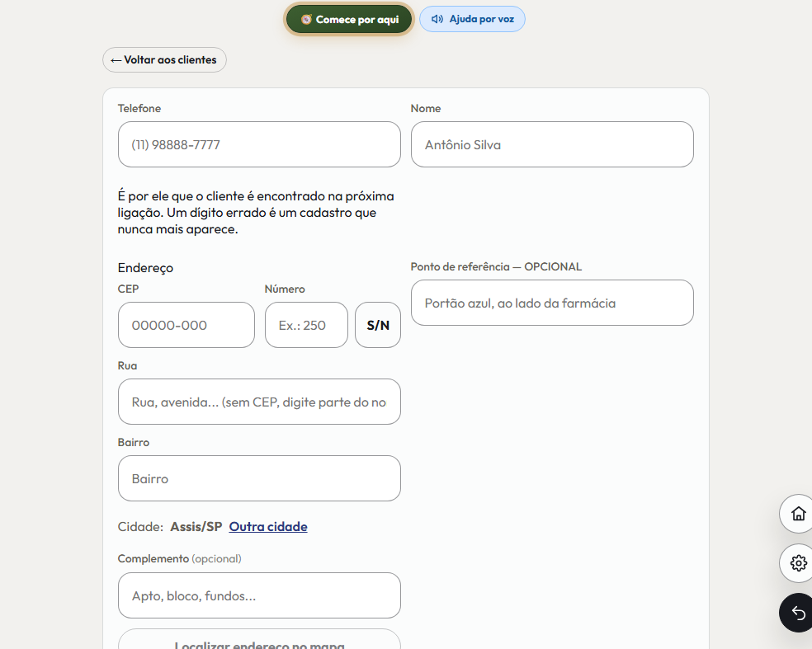
Task: Click the dark undo arrow icon
Action: coord(798,613)
